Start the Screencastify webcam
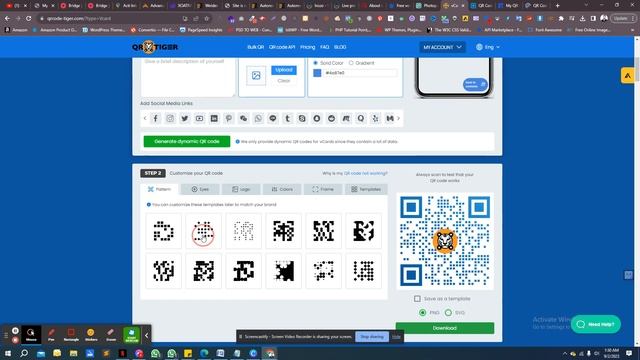This screenshot has height=360, width=640. coord(131,334)
